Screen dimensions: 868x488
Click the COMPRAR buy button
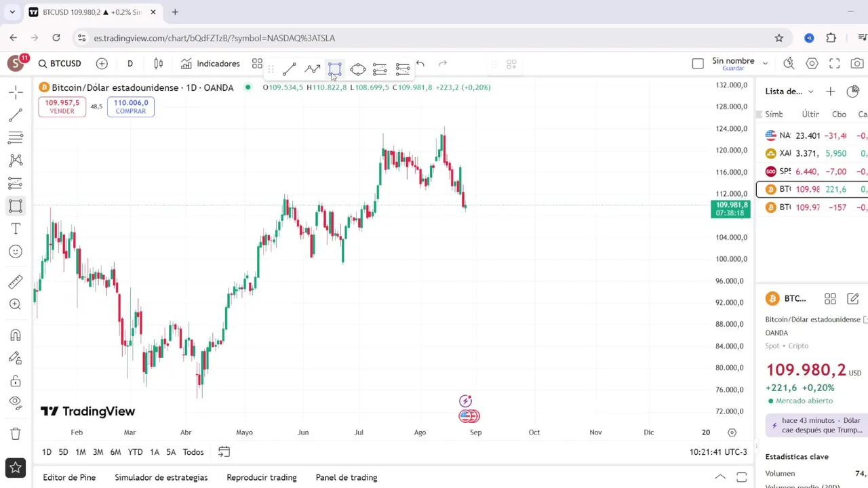(x=131, y=106)
